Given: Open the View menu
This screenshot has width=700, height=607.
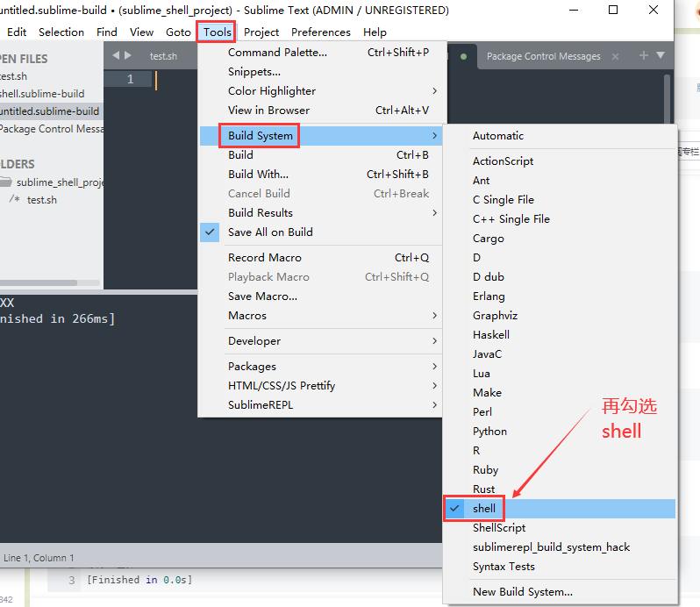Looking at the screenshot, I should [141, 32].
